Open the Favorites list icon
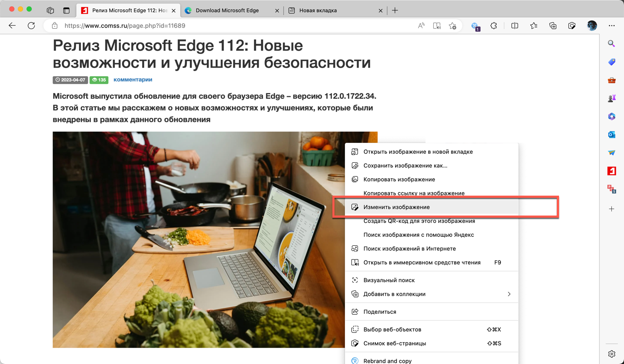 534,26
